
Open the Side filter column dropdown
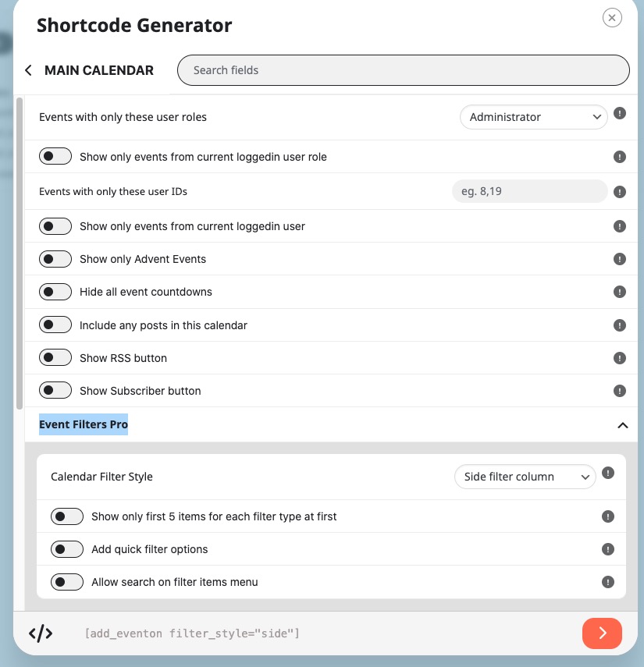(525, 477)
